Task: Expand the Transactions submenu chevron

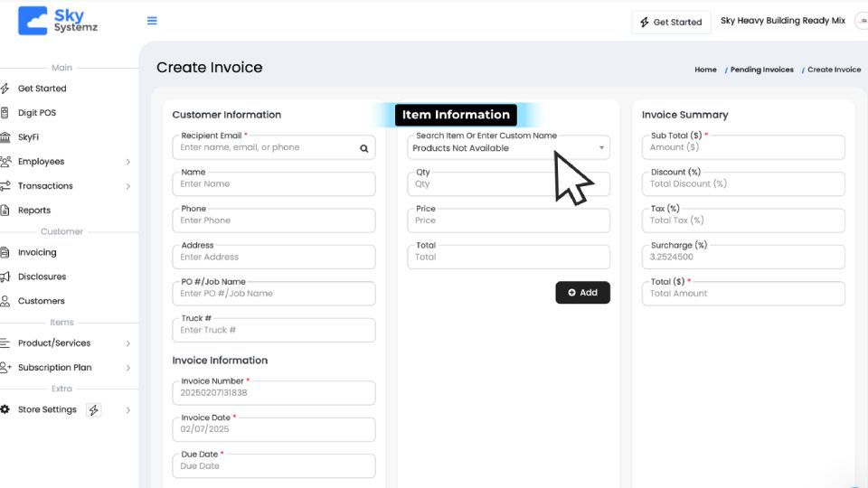Action: (127, 186)
